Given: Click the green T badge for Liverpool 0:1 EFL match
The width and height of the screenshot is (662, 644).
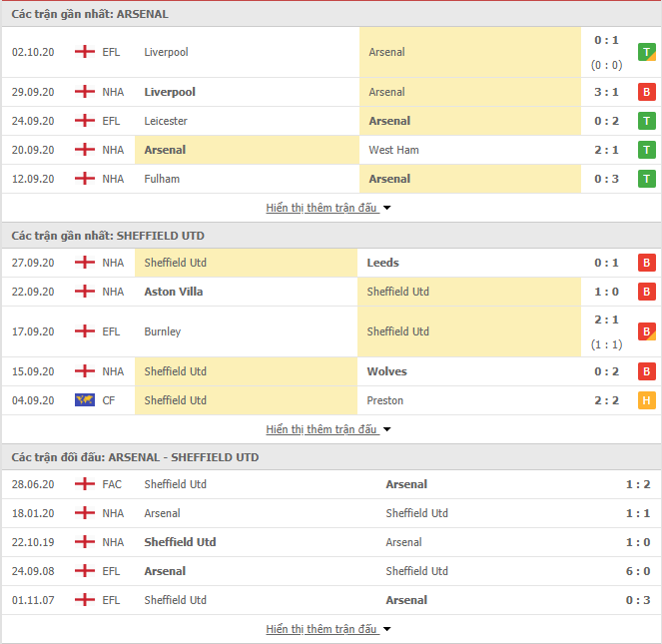Looking at the screenshot, I should click(646, 52).
